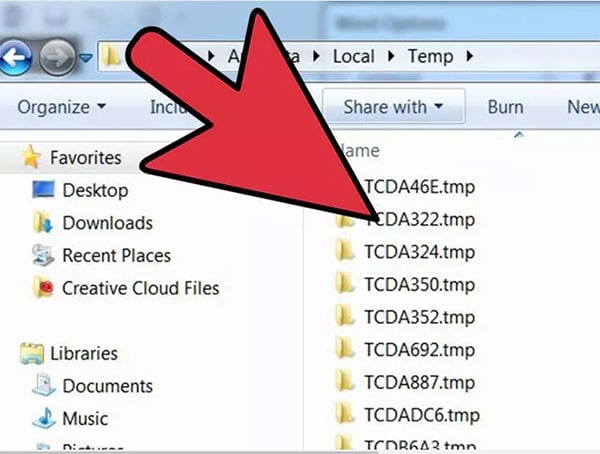The height and width of the screenshot is (454, 600).
Task: Open Desktop in Favorites
Action: (x=95, y=191)
